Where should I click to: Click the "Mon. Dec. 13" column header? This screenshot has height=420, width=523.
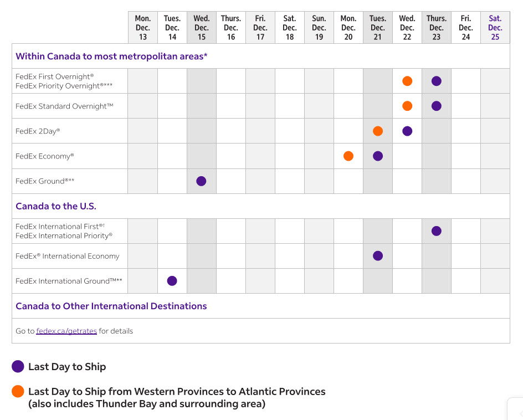(x=143, y=28)
